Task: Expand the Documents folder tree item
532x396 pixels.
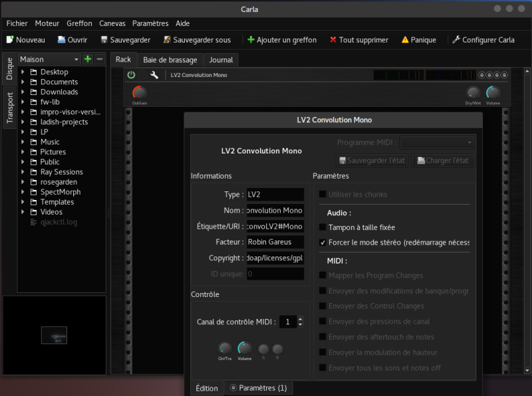Action: point(23,82)
